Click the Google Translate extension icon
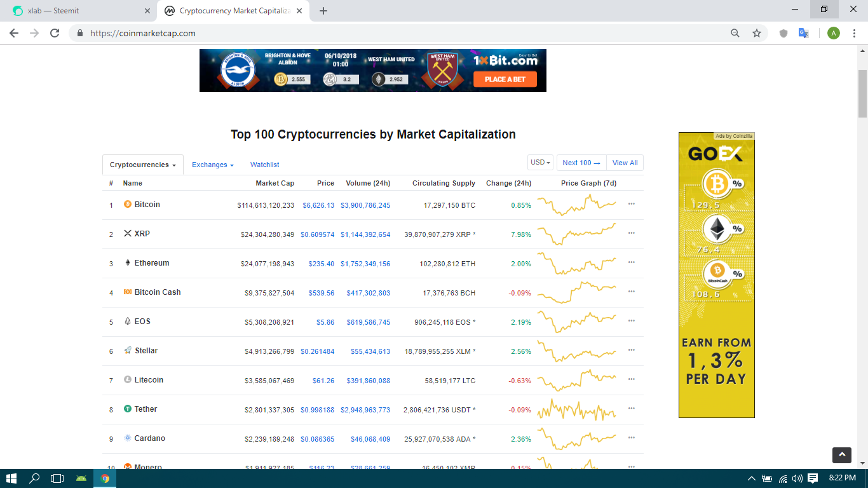 [803, 33]
